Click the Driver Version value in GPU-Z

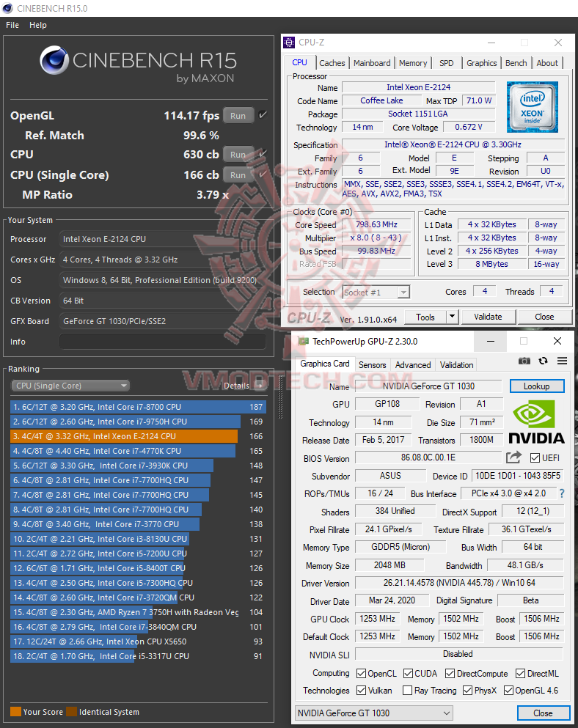(x=459, y=583)
